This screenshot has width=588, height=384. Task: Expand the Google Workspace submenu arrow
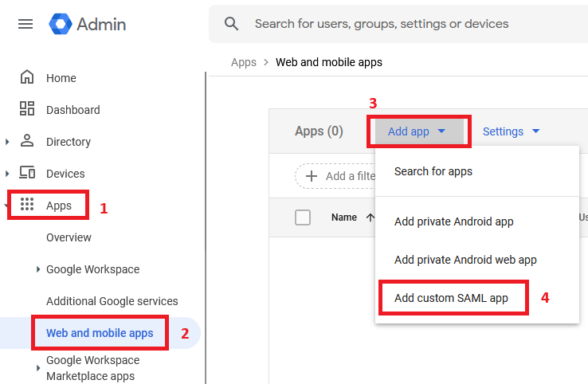tap(38, 269)
